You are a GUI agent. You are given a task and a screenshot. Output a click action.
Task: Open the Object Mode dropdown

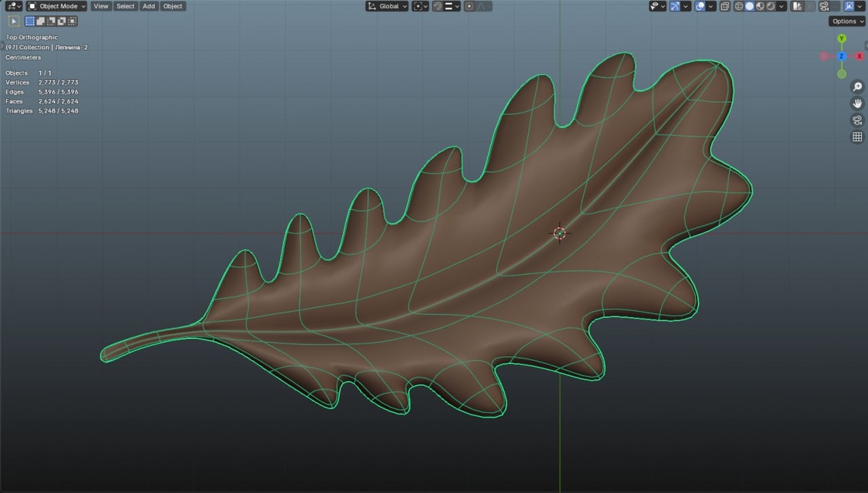[x=56, y=6]
